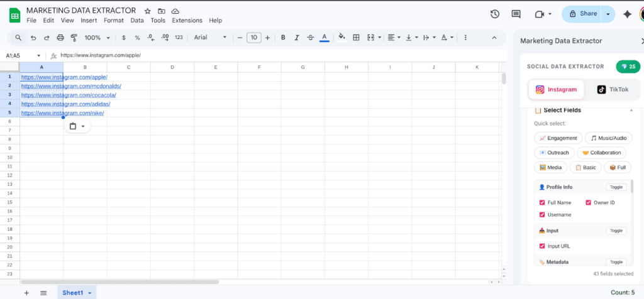Open the Extensions menu
This screenshot has height=299, width=644.
click(x=187, y=20)
